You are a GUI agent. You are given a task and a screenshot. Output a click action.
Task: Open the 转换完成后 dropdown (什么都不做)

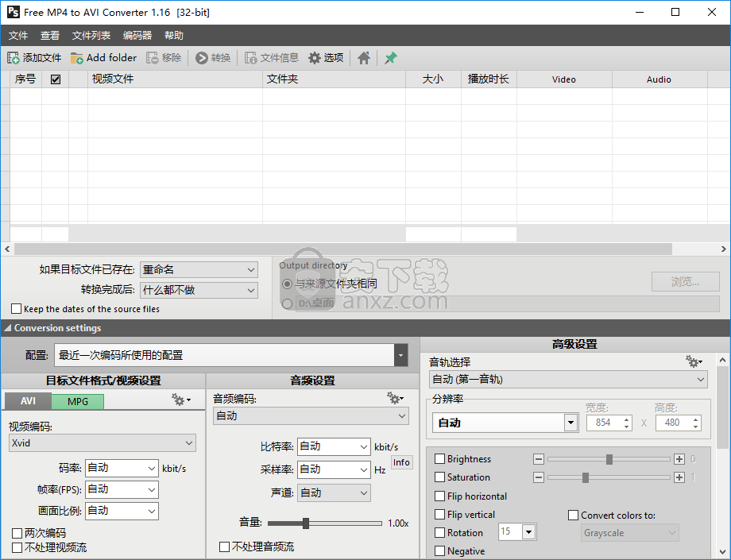tap(199, 290)
